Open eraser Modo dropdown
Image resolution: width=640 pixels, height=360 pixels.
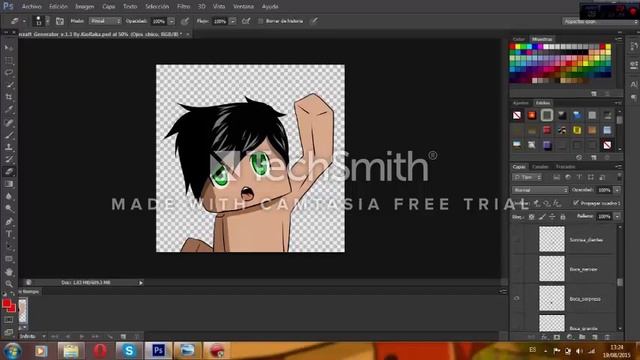pyautogui.click(x=105, y=21)
